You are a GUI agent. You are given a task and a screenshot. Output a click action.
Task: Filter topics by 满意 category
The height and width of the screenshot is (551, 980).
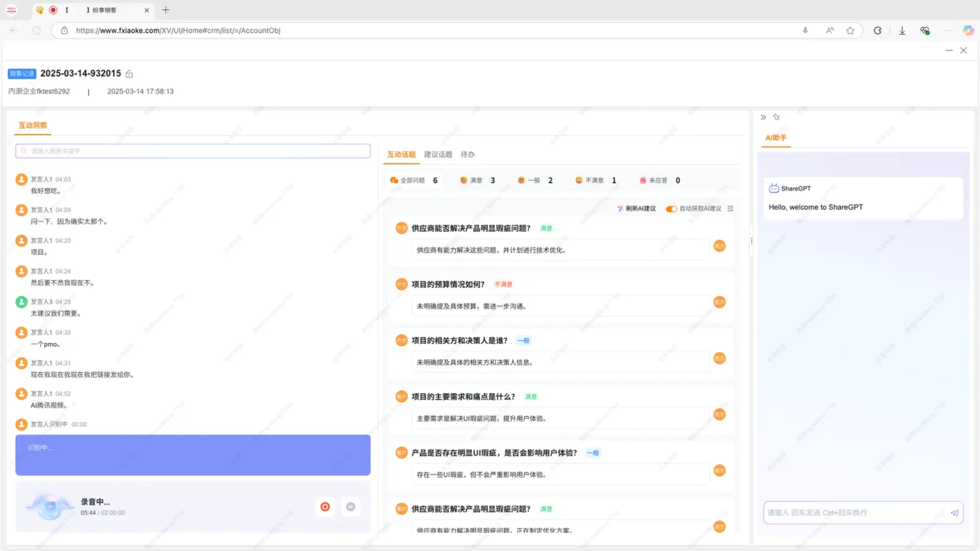477,181
